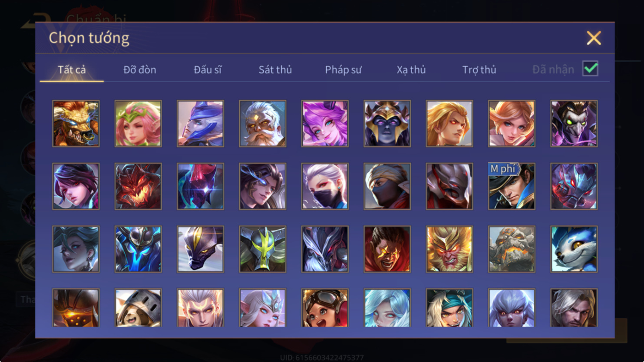Close the Chọn tướng dialog
644x362 pixels.
click(x=594, y=38)
